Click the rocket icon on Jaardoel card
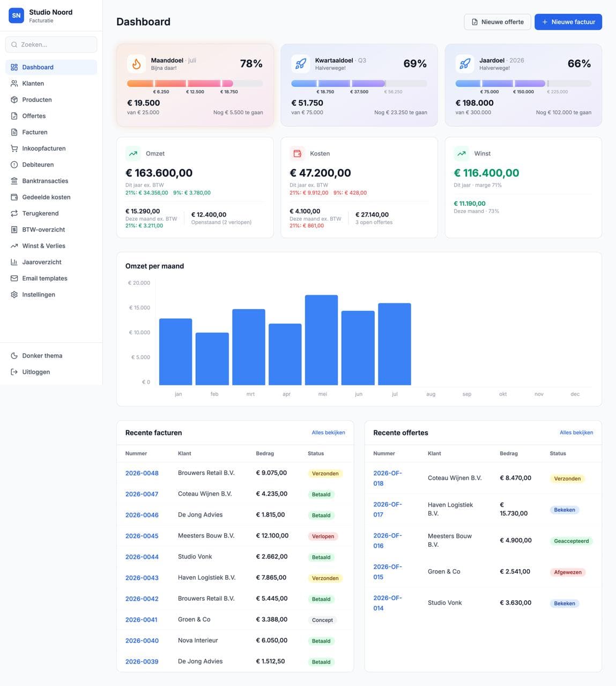 pos(465,64)
